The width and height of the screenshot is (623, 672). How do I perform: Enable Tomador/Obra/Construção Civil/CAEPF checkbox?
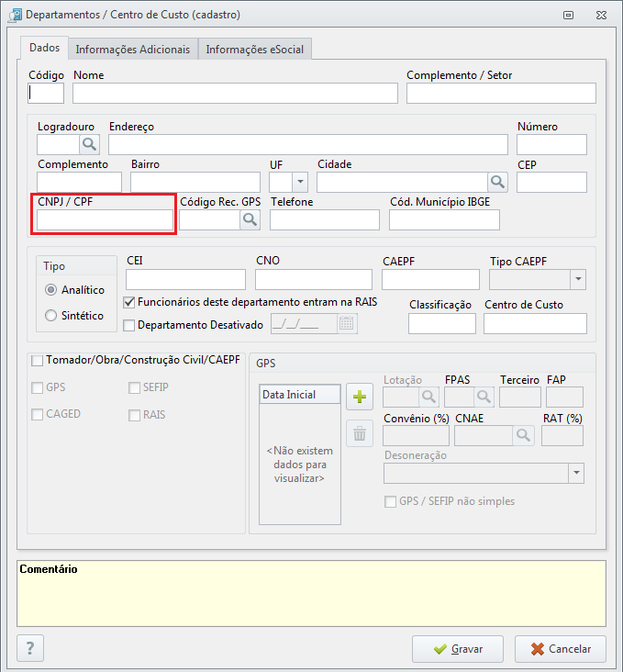point(38,361)
